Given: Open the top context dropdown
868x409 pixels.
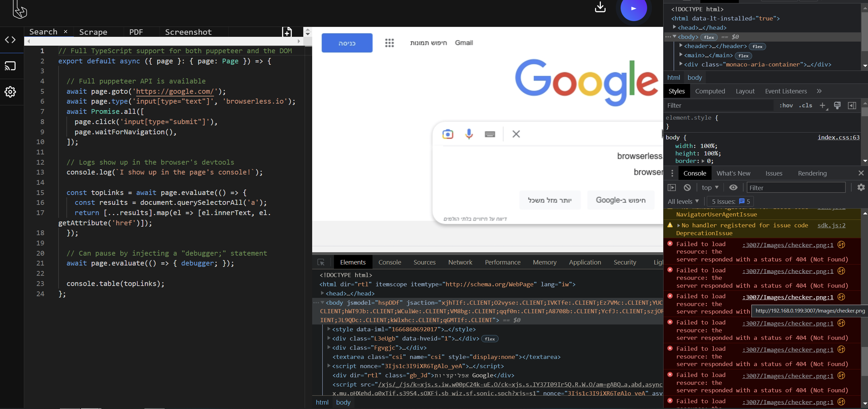Looking at the screenshot, I should [x=710, y=187].
